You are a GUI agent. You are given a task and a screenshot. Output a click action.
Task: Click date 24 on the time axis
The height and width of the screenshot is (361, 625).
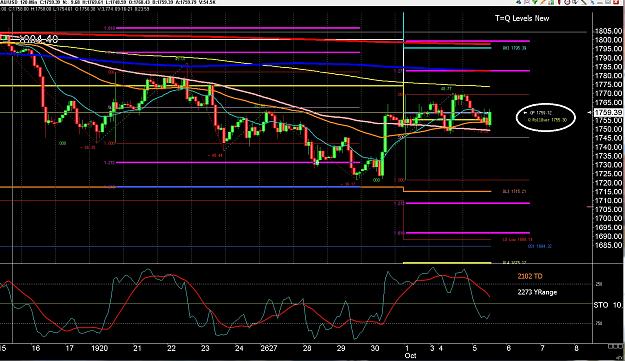coord(239,348)
